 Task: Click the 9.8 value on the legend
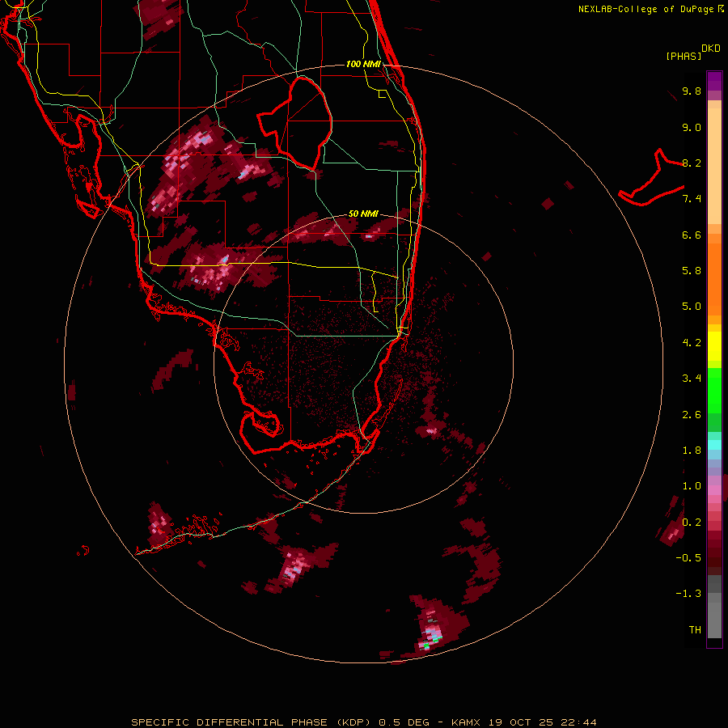(x=692, y=91)
